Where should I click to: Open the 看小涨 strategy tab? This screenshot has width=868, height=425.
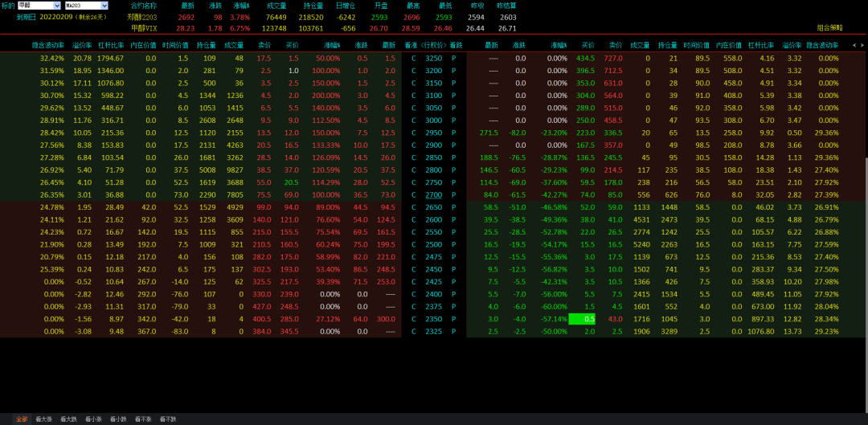[93, 419]
